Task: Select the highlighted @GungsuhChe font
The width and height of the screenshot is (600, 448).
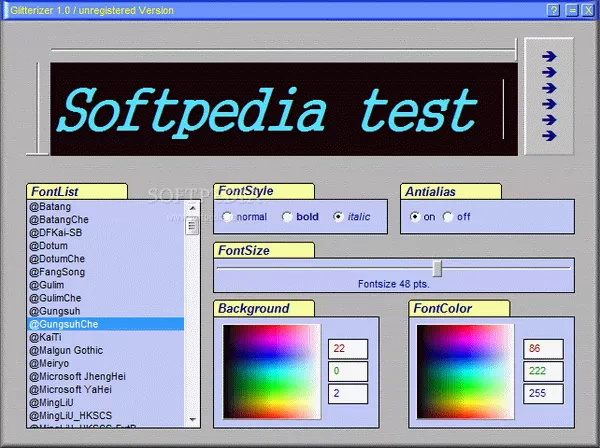Action: click(x=106, y=324)
